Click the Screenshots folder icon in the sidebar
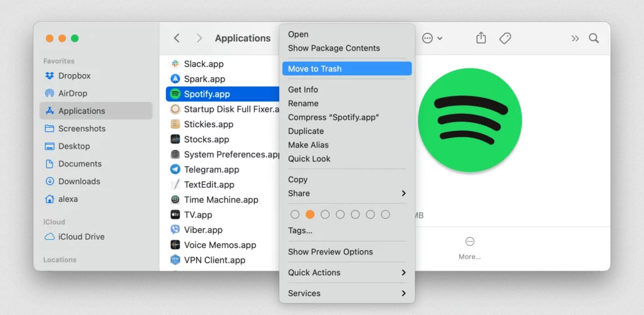This screenshot has height=315, width=644. [x=49, y=128]
